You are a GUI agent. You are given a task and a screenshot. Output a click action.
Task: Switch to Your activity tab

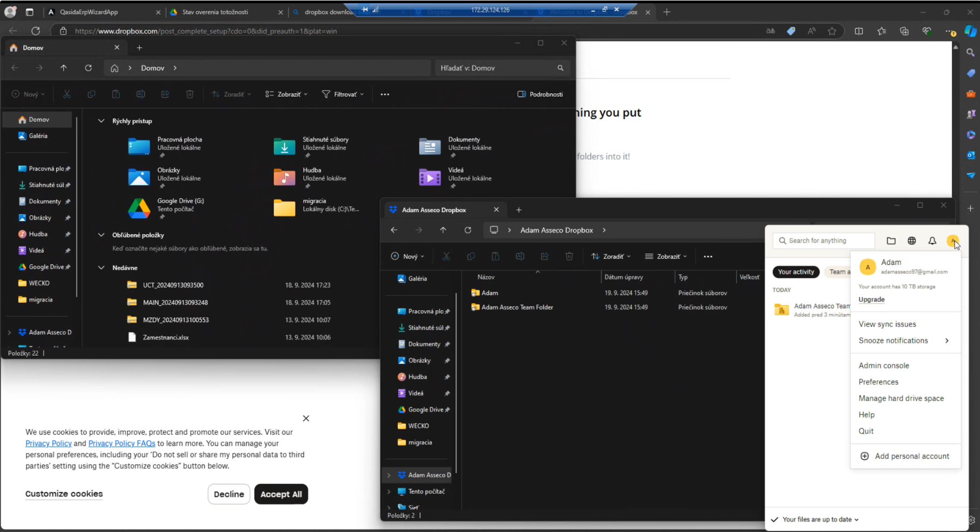[796, 272]
